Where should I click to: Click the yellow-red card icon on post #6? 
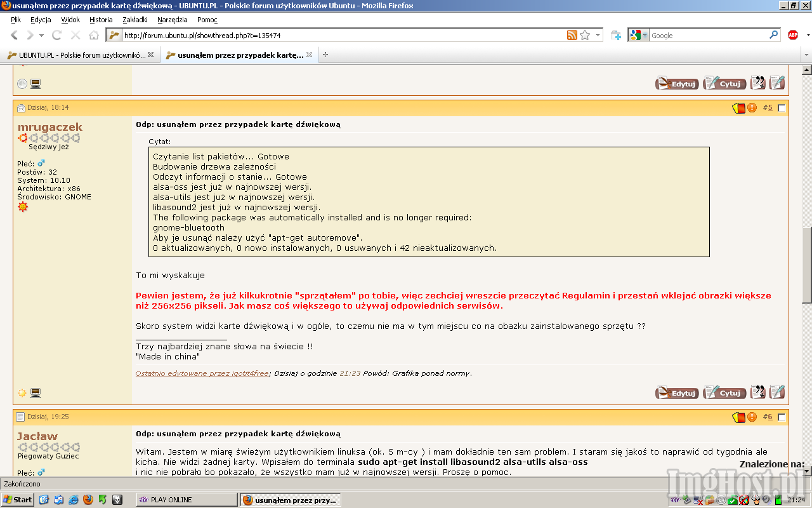pyautogui.click(x=739, y=417)
